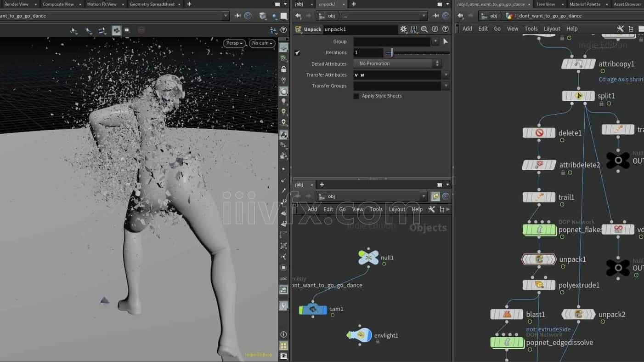Select the cam1 camera node icon
The width and height of the screenshot is (644, 362).
(x=313, y=310)
